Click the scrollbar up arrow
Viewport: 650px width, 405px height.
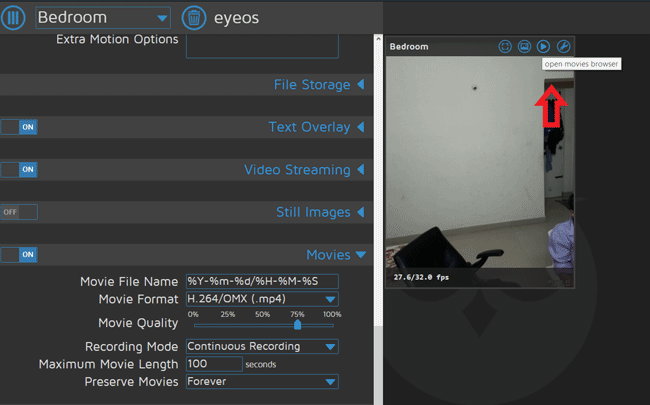pos(378,39)
